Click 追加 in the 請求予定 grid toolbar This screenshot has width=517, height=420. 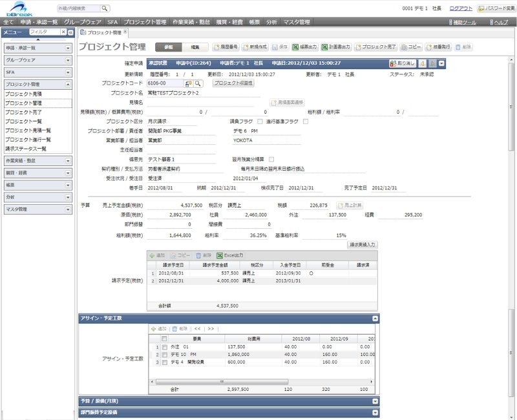[157, 255]
